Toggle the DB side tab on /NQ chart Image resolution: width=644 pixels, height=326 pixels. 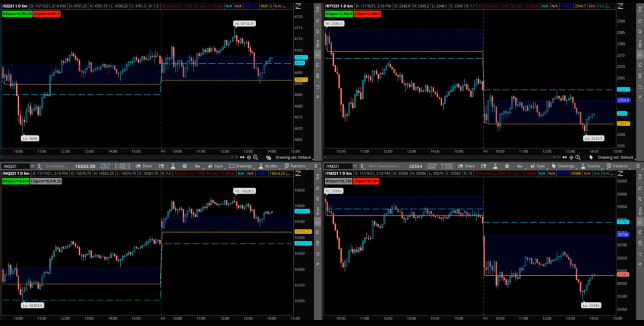318,243
